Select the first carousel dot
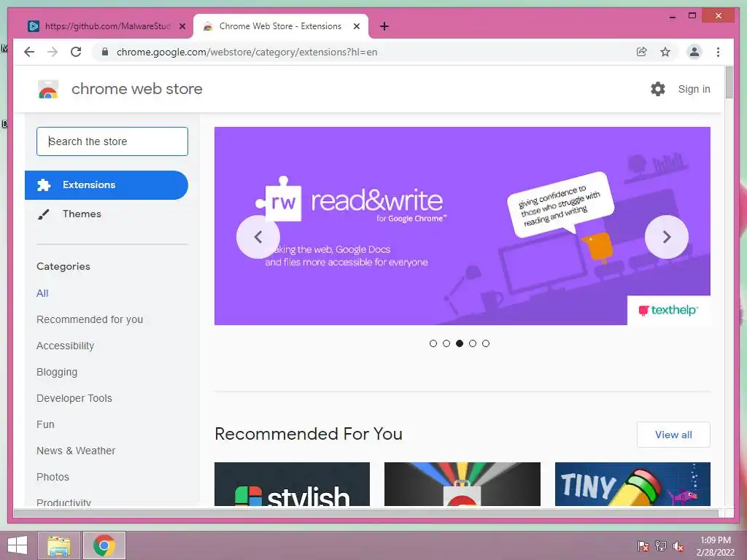This screenshot has width=747, height=560. click(433, 343)
